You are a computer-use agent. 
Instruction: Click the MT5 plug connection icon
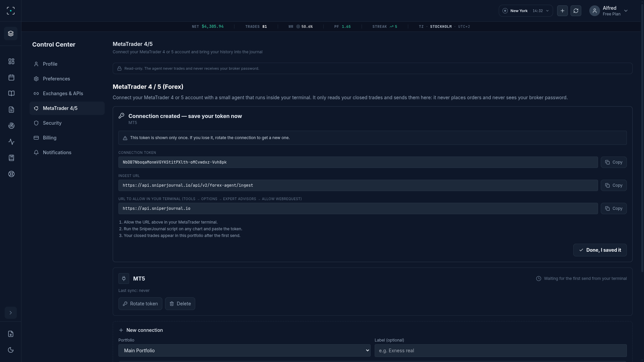pyautogui.click(x=124, y=279)
